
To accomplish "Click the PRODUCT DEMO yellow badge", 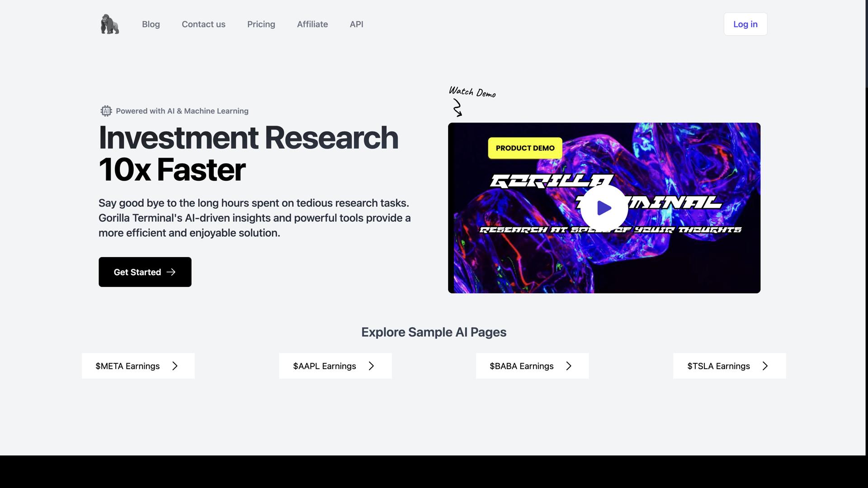I will pos(525,148).
